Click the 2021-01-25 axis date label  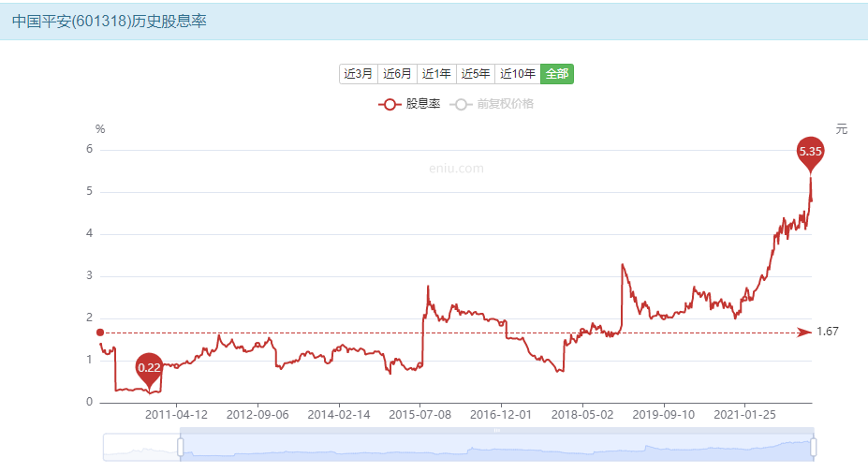click(744, 415)
